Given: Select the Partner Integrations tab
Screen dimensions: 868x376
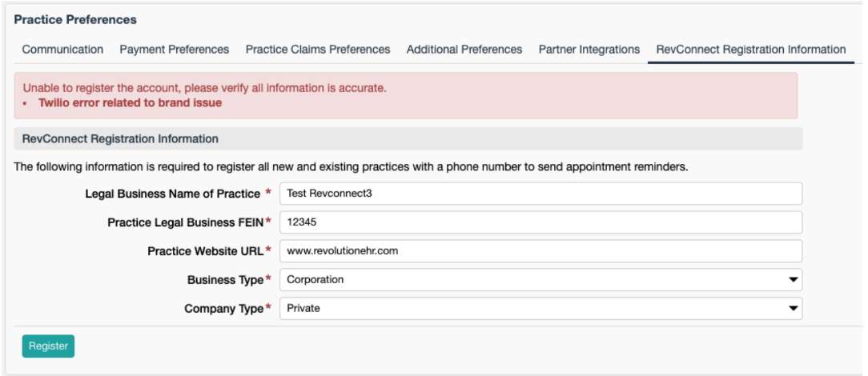Looking at the screenshot, I should point(589,50).
